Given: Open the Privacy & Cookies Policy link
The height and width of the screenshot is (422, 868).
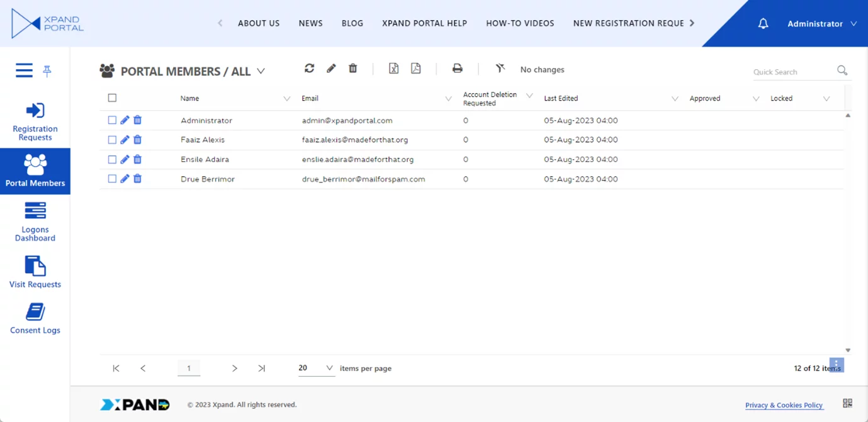Looking at the screenshot, I should 784,405.
